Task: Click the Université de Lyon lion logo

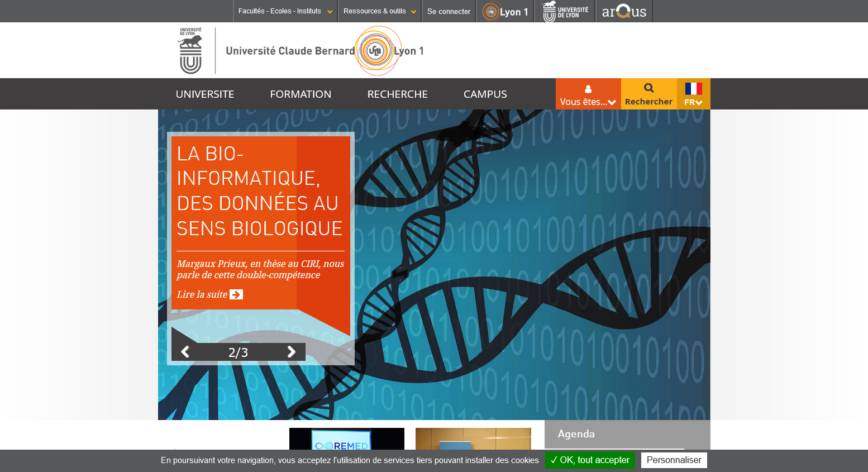Action: [190, 51]
